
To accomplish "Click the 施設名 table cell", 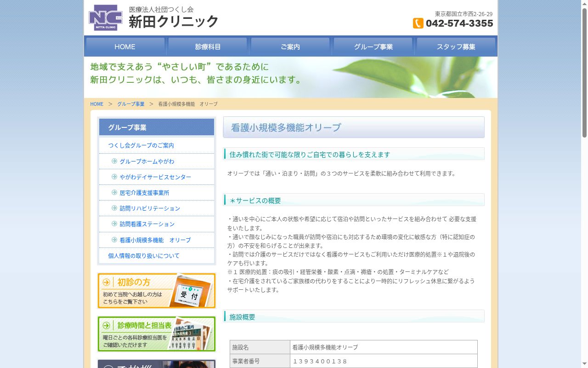I will coord(260,347).
